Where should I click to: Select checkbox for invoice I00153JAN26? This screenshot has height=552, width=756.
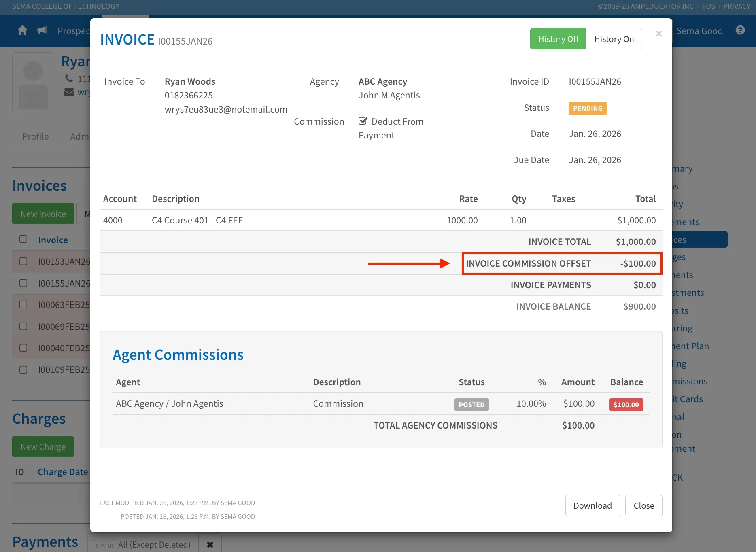pos(23,261)
